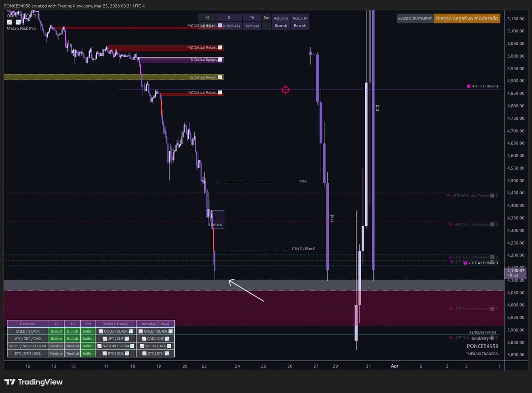Click the 'BTC / ETH / SOL' row label
Image resolution: width=532 pixels, height=393 pixels.
(28, 354)
